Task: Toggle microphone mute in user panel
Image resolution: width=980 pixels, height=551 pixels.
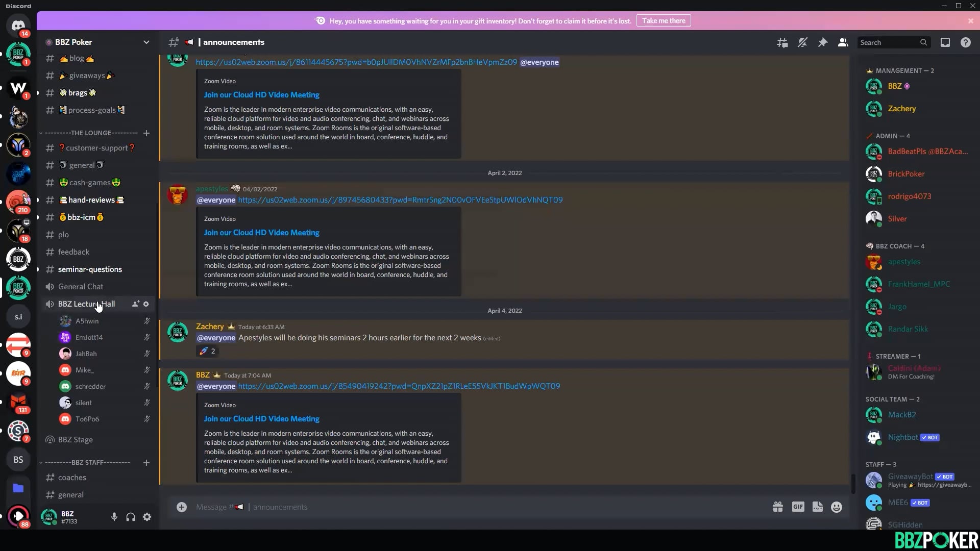Action: pyautogui.click(x=114, y=517)
